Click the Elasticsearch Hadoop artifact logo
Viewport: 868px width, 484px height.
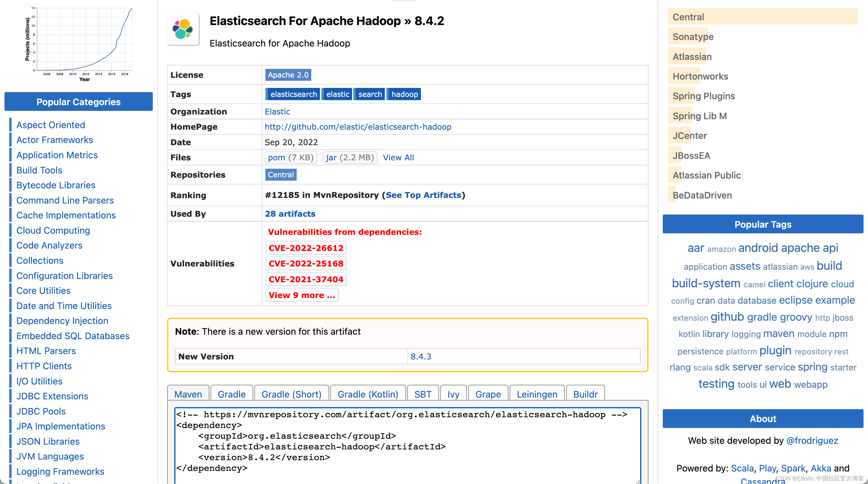183,29
